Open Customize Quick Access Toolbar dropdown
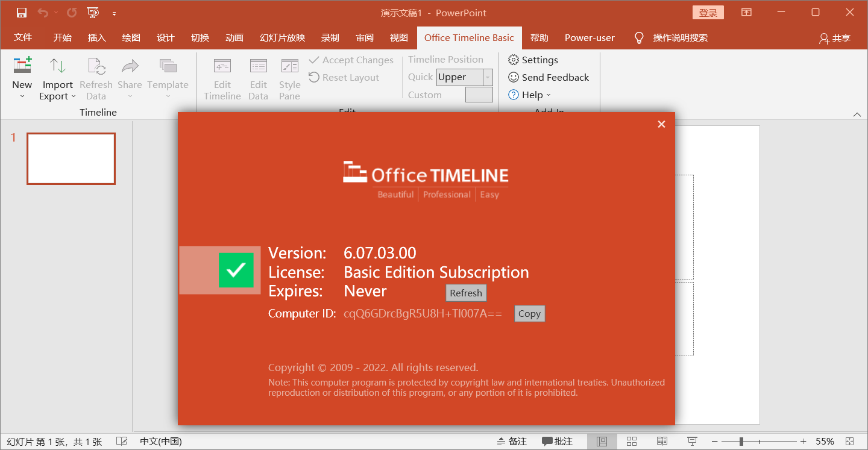 [114, 13]
